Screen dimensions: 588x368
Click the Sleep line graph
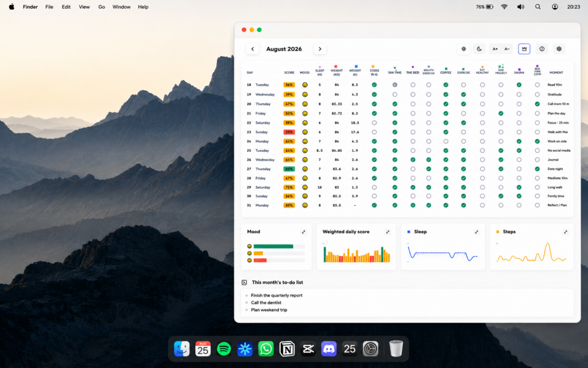(443, 254)
